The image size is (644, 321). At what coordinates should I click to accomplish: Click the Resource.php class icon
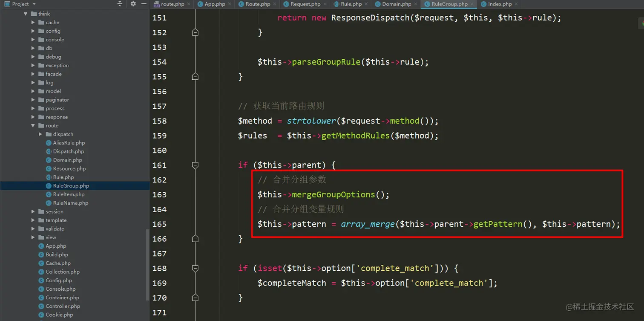coord(49,168)
